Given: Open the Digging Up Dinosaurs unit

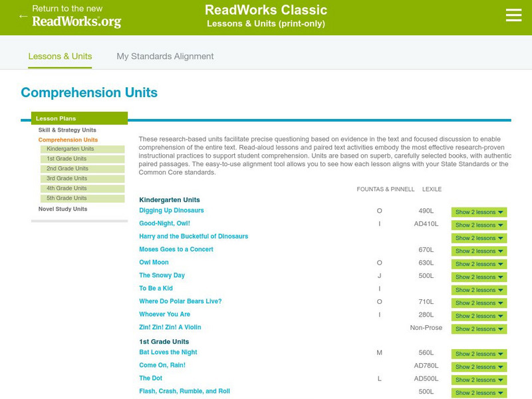Looking at the screenshot, I should (x=172, y=210).
